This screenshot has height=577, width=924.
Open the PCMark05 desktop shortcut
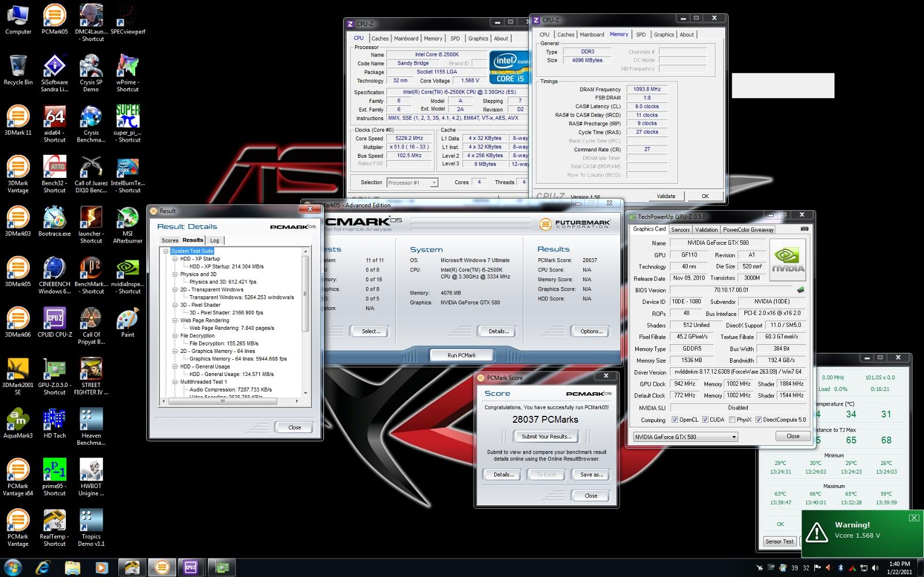[54, 20]
